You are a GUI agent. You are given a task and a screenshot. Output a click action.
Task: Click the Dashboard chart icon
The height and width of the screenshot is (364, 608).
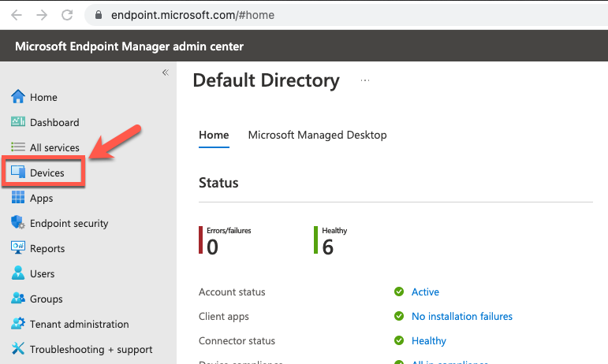(18, 122)
